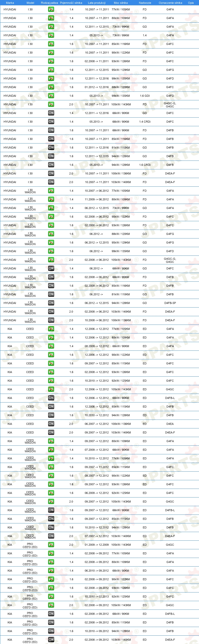Click the Opis column header
Screen dimensions: 199x644
pos(191,3)
